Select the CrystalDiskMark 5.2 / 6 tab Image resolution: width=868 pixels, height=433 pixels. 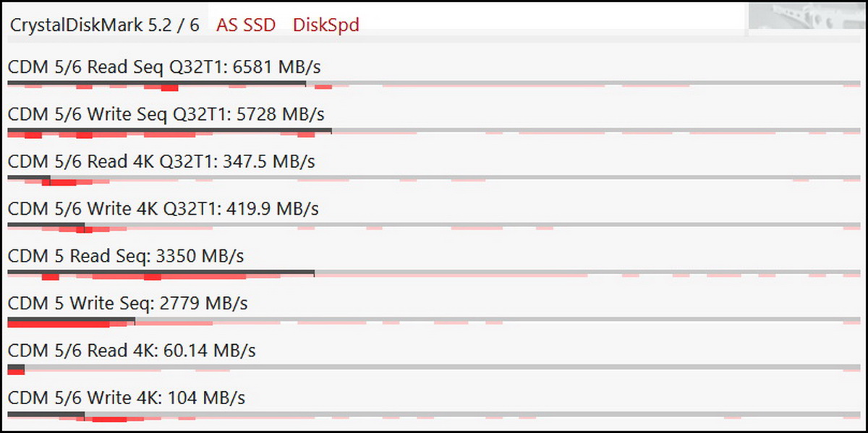point(104,25)
